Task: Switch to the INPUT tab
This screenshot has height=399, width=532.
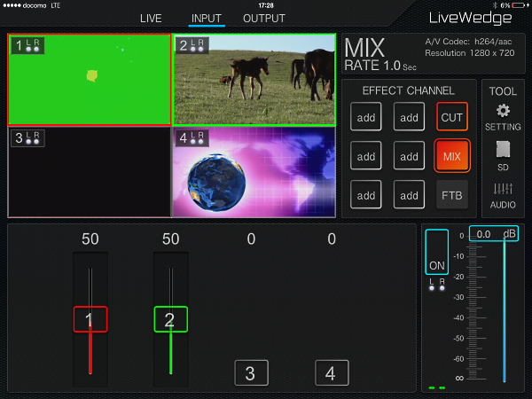Action: pyautogui.click(x=207, y=19)
